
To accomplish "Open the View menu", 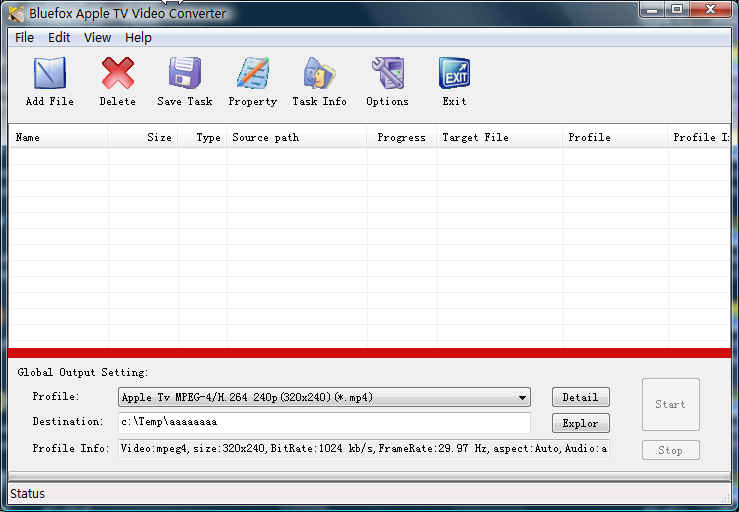I will (98, 38).
